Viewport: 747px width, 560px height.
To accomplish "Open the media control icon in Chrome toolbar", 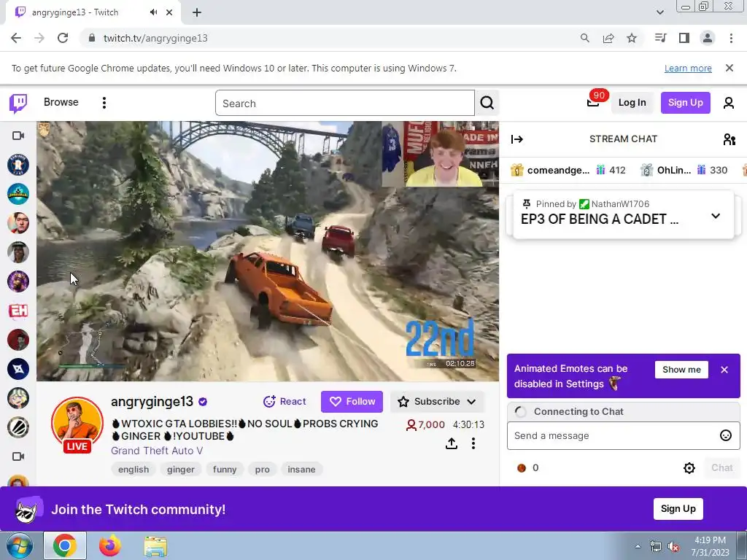I will pos(661,38).
